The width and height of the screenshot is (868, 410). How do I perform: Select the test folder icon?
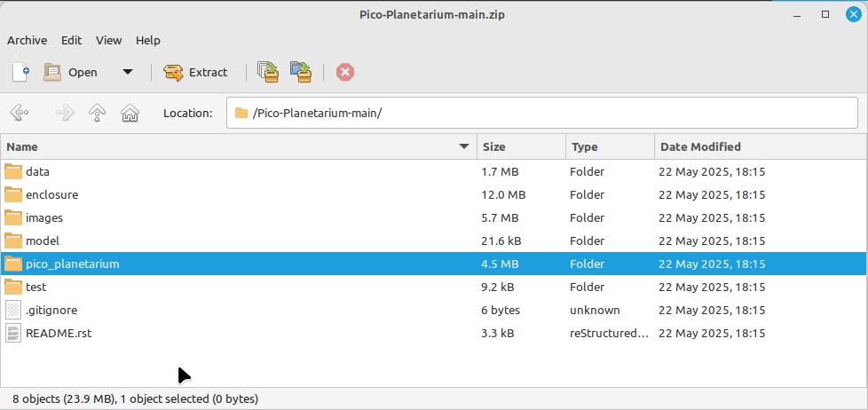(x=12, y=288)
